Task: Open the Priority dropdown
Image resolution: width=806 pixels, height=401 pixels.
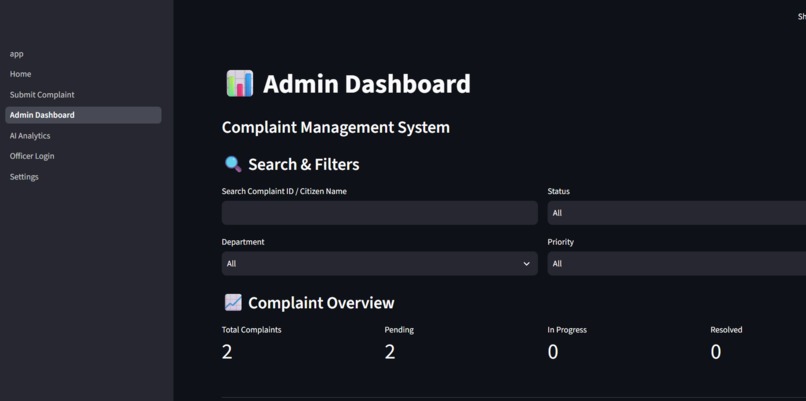Action: (x=676, y=263)
